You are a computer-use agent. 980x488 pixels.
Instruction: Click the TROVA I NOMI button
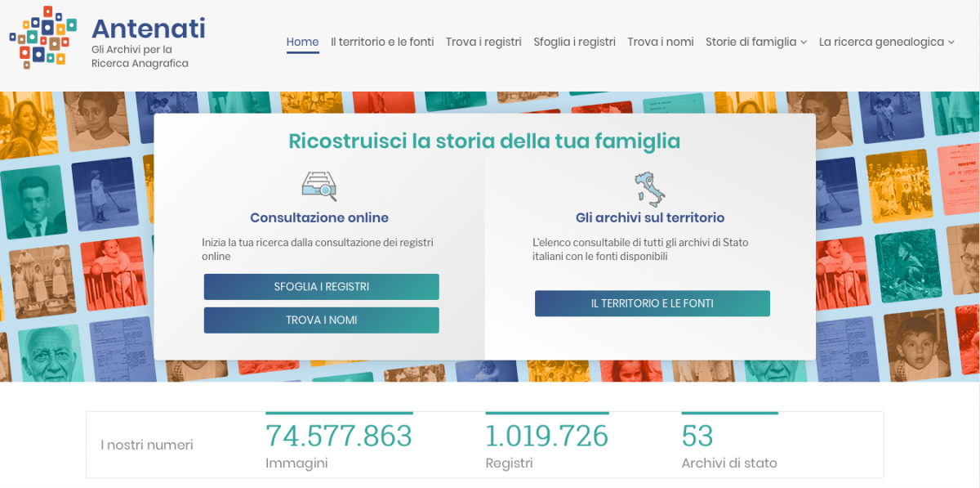pyautogui.click(x=322, y=320)
